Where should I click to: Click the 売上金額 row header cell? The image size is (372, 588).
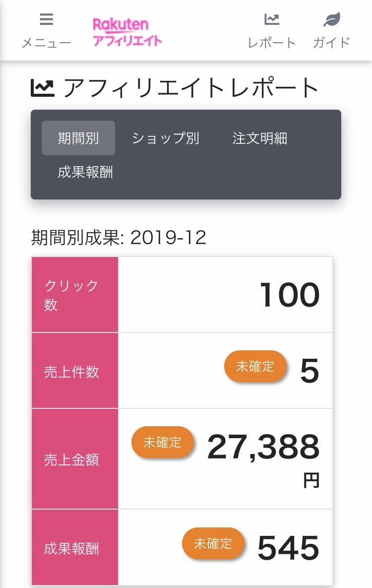pos(75,459)
